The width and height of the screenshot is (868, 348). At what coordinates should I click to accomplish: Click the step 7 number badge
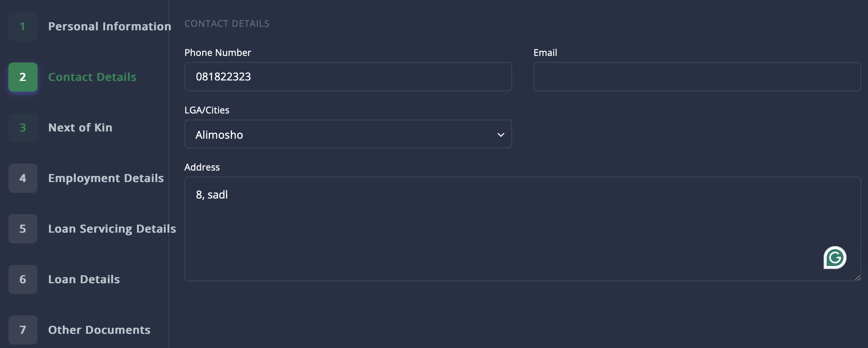pos(23,330)
